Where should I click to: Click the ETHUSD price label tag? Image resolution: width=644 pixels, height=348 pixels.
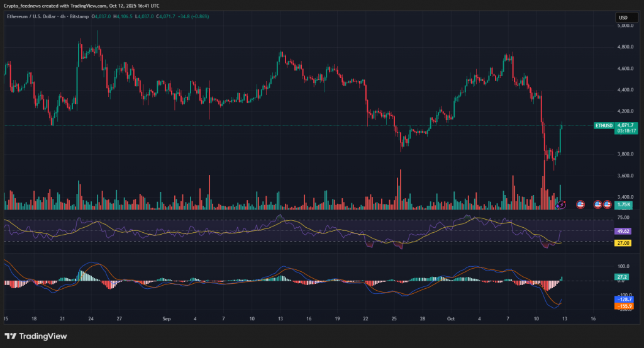pos(604,125)
